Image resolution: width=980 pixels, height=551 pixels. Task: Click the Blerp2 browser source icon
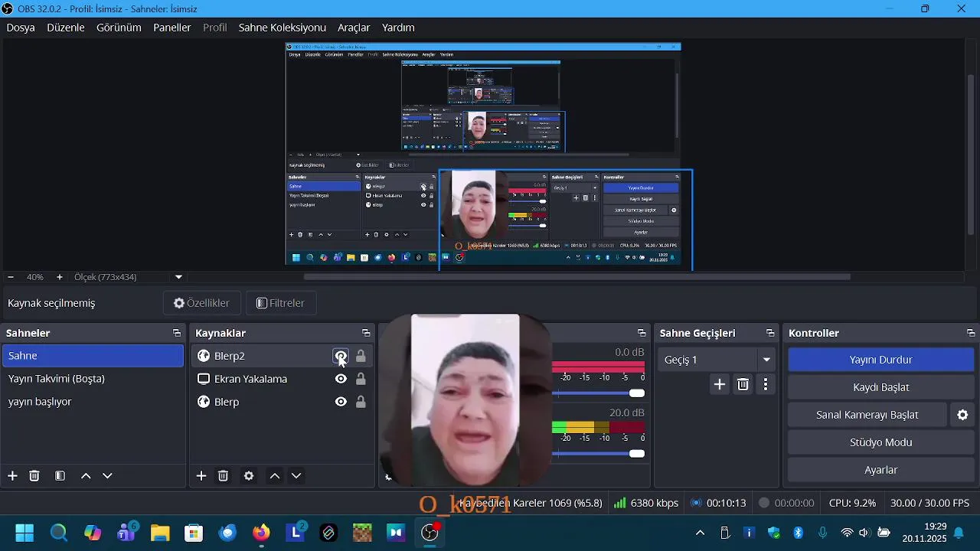point(204,356)
